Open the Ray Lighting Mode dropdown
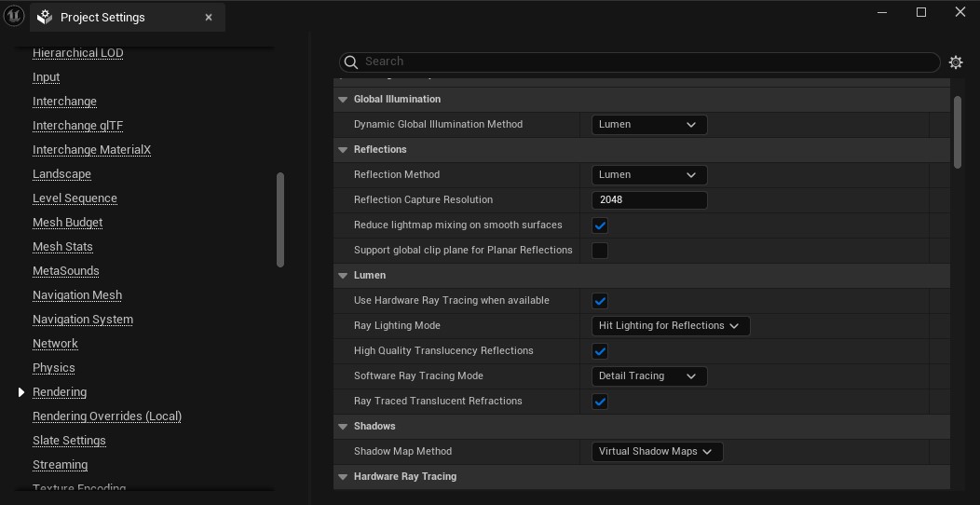This screenshot has width=980, height=505. (671, 325)
